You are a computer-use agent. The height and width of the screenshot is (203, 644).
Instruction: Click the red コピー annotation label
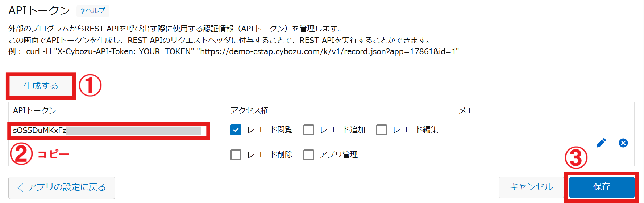coord(53,155)
